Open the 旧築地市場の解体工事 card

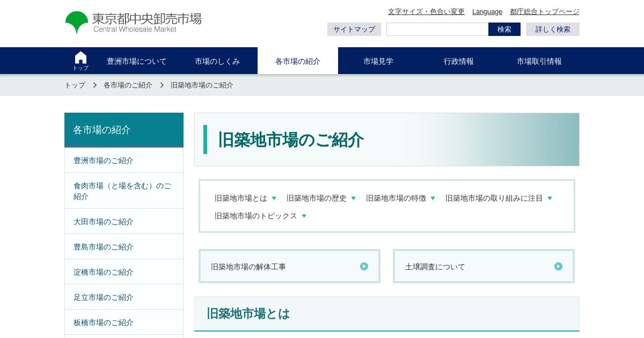(289, 266)
